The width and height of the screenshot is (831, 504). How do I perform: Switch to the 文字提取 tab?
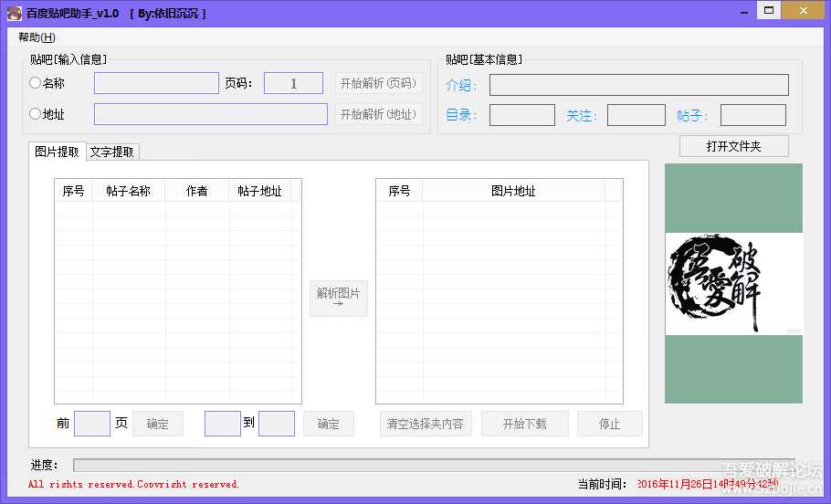click(112, 152)
